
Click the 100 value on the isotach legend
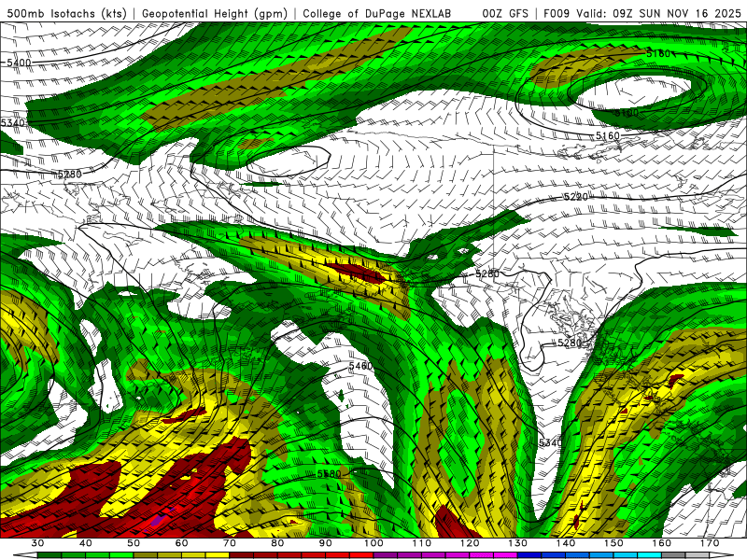pyautogui.click(x=373, y=543)
